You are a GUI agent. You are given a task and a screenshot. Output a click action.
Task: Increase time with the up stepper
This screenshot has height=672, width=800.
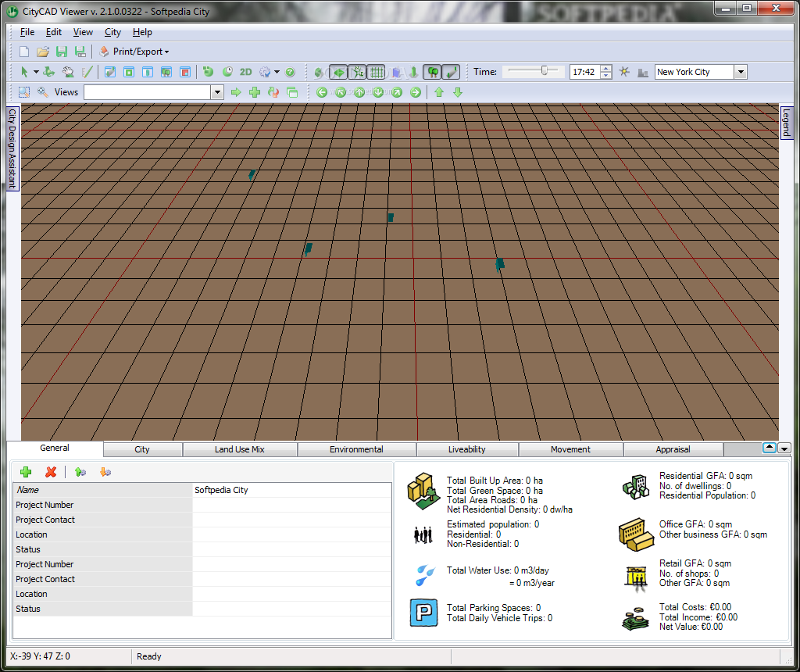(x=606, y=69)
